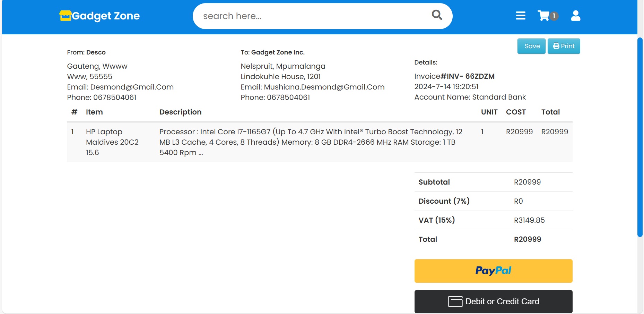The width and height of the screenshot is (644, 314).
Task: Click the Subtotal value R20999
Action: tap(527, 182)
